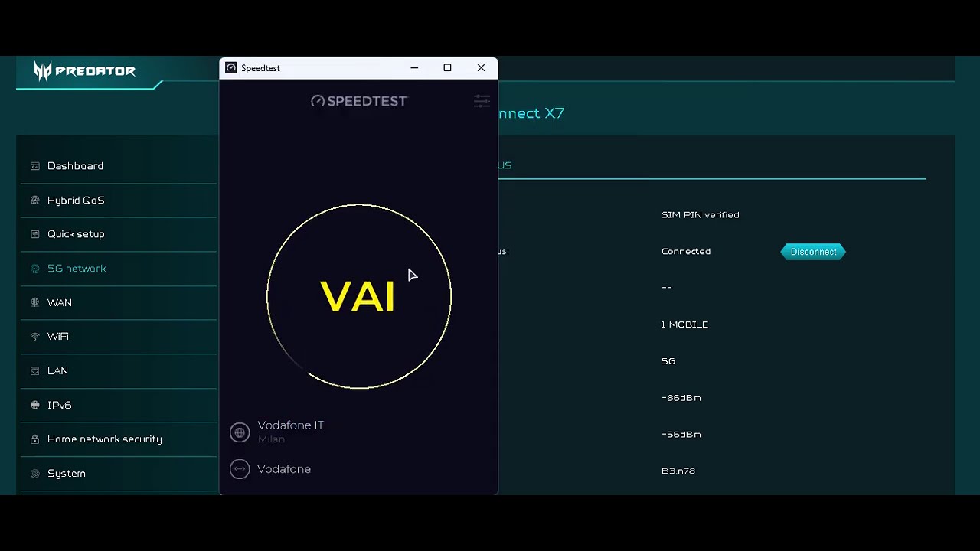This screenshot has height=551, width=980.
Task: Open Hybrid QoS in router sidebar
Action: click(x=76, y=201)
